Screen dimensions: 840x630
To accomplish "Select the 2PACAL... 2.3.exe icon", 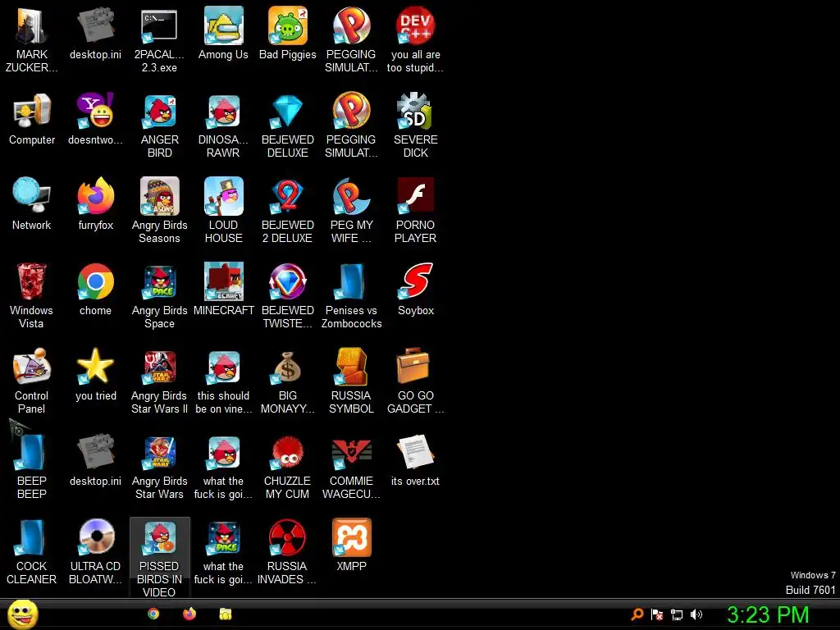I will (x=159, y=40).
